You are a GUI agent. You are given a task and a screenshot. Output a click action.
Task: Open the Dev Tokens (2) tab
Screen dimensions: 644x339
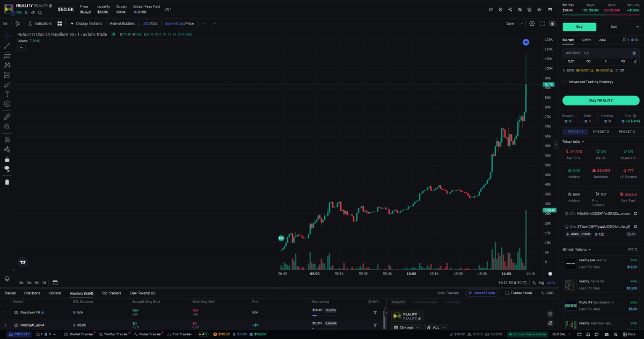tap(143, 293)
